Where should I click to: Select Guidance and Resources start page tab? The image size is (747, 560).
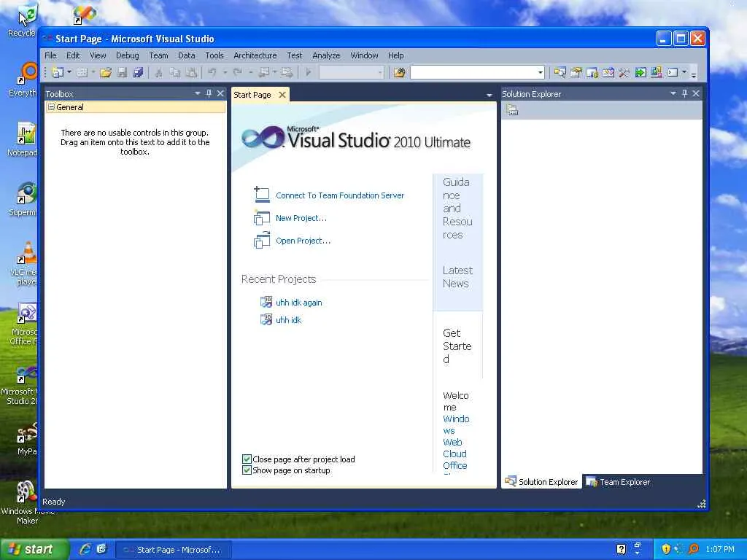457,208
